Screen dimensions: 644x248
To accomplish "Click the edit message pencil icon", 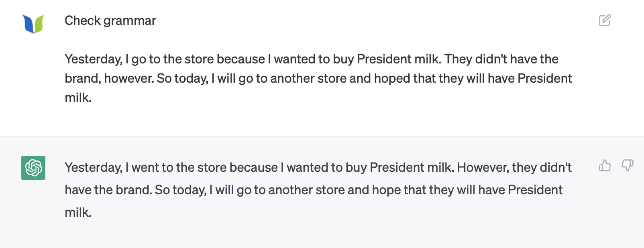I will [605, 20].
